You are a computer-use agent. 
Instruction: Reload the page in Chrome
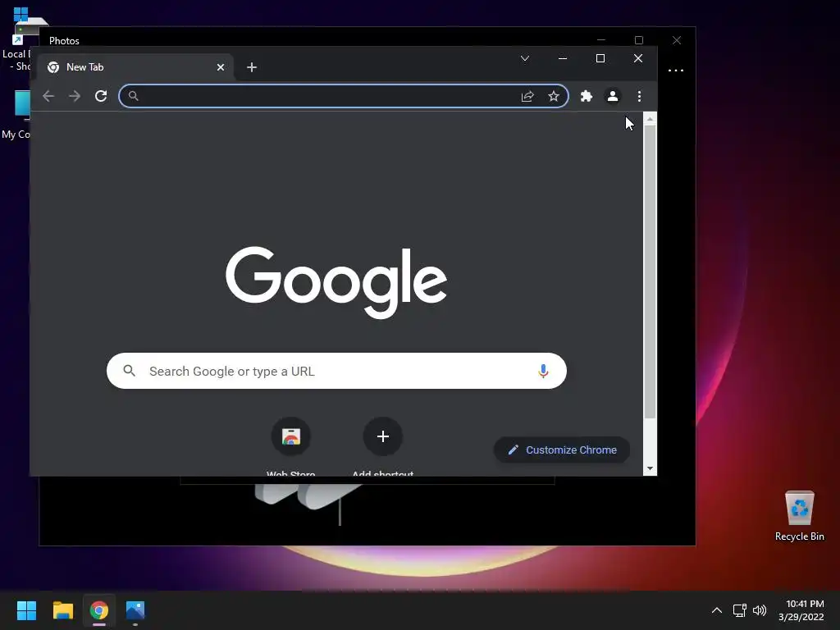(101, 96)
